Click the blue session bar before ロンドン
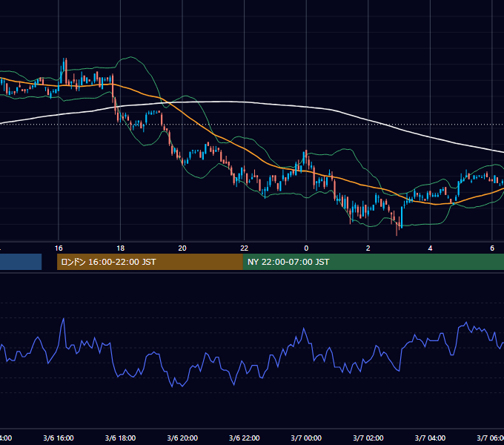 pos(21,262)
